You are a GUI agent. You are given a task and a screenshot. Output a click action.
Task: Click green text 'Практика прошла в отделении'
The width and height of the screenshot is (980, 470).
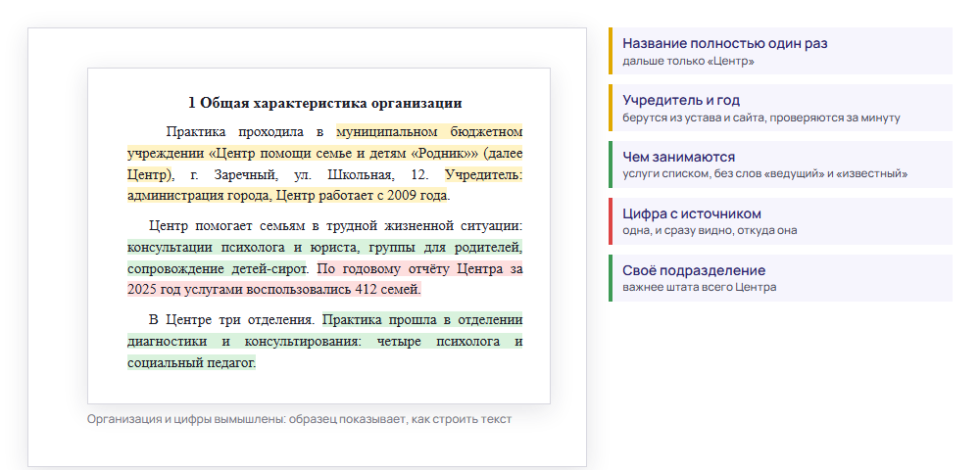pos(422,320)
